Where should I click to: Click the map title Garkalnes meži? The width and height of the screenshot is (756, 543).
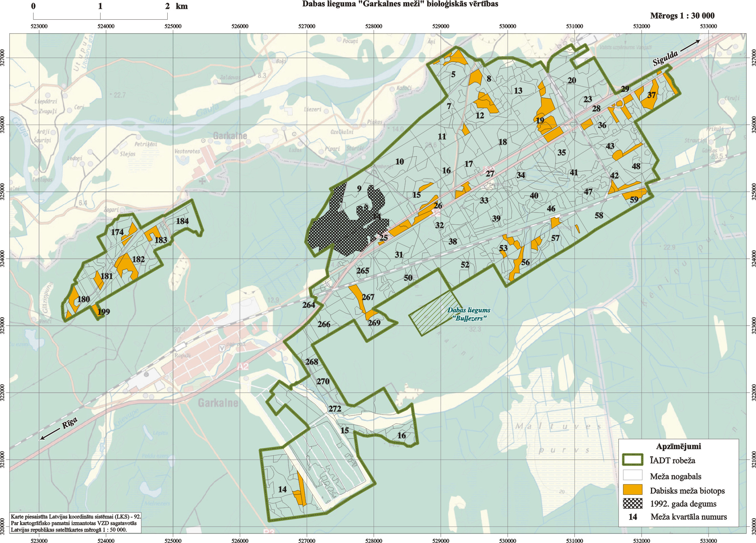[400, 4]
